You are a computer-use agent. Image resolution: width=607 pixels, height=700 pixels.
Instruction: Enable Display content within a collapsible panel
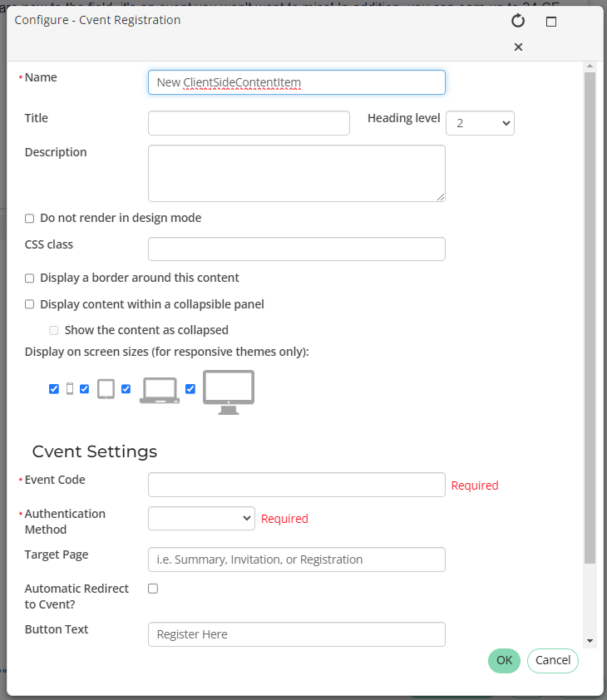click(x=30, y=305)
